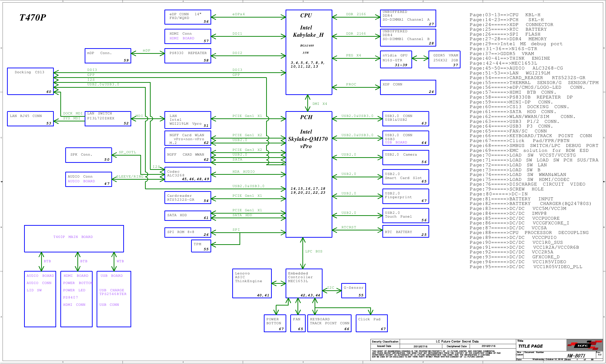Click the CPU Intel Kabylake_H block

[x=309, y=52]
